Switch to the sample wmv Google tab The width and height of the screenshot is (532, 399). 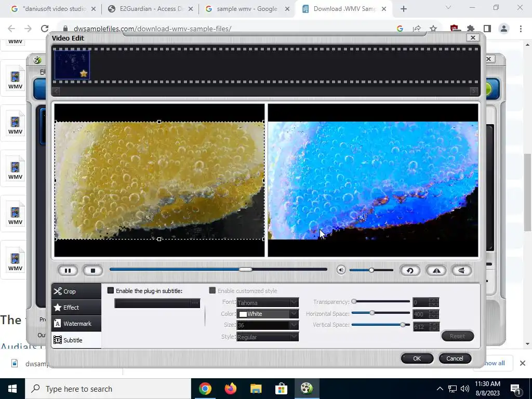pos(248,9)
